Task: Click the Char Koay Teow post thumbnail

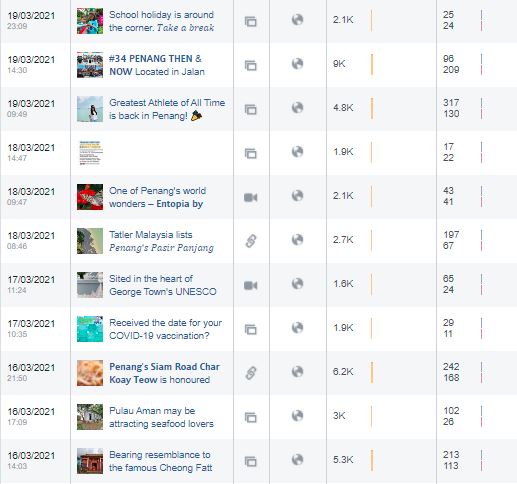Action: [90, 373]
